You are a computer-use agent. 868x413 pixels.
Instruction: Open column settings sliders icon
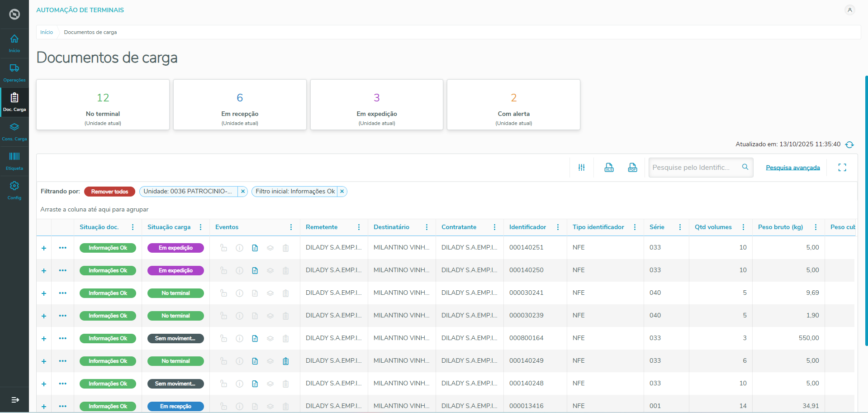coord(581,168)
